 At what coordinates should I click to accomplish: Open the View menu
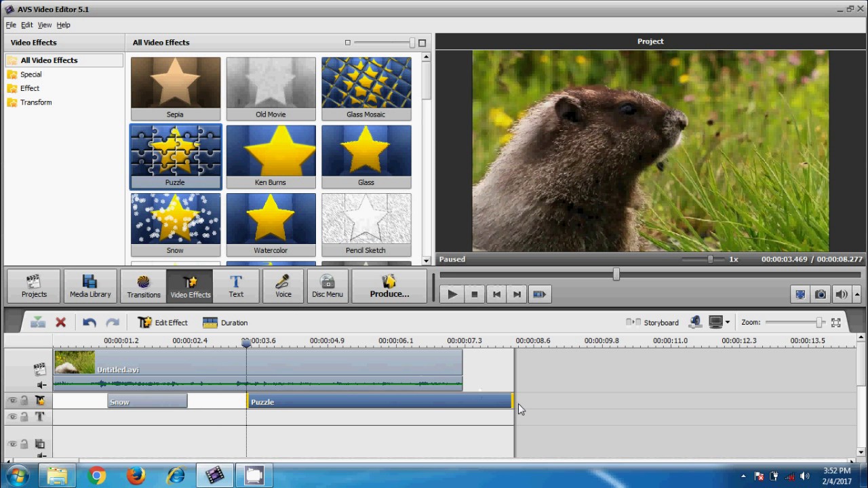pos(44,25)
